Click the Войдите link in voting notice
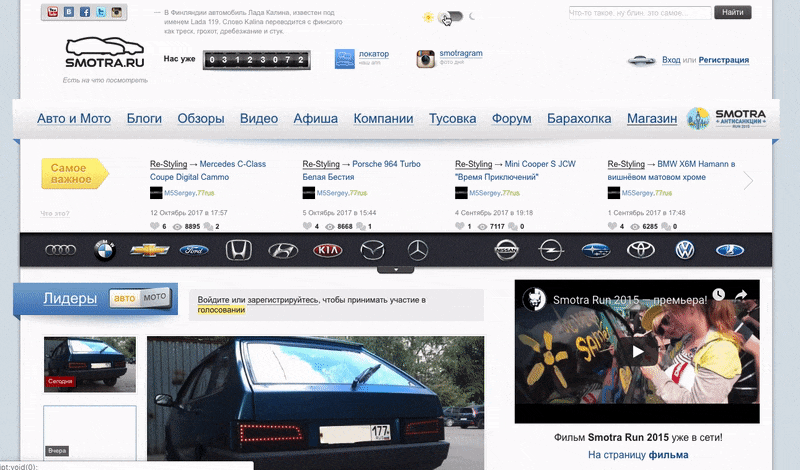The image size is (800, 470). coord(213,300)
